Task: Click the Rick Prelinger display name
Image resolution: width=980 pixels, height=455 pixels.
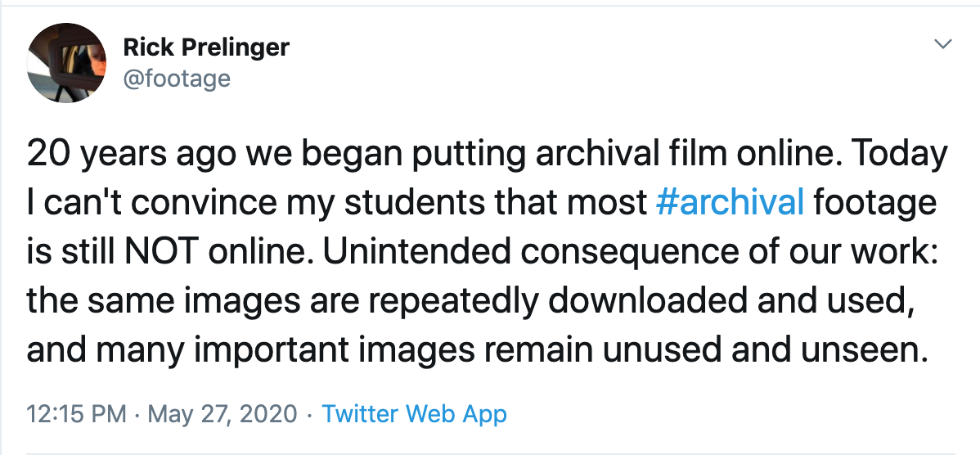Action: 206,47
